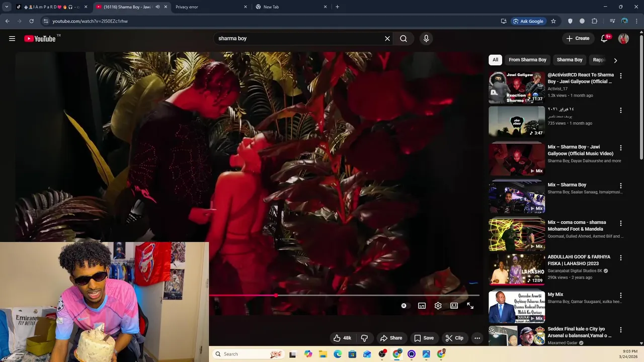The image size is (644, 362).
Task: Open options for @ActivistRCD React video
Action: 621,76
